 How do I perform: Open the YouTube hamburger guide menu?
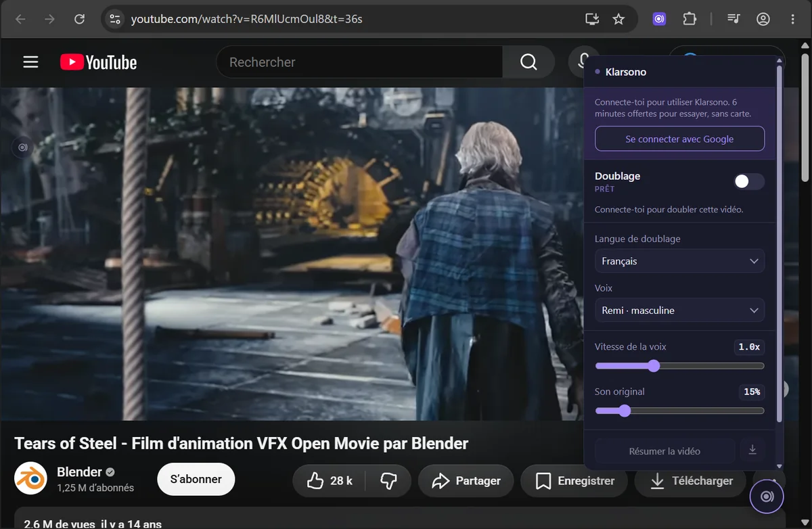(x=30, y=62)
